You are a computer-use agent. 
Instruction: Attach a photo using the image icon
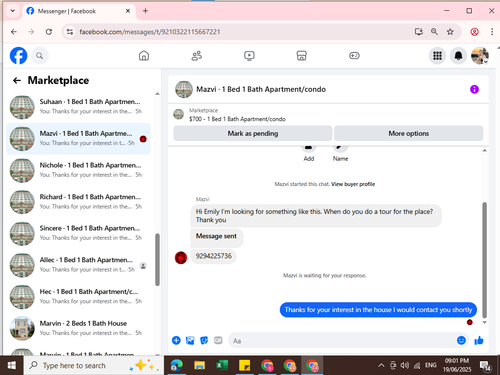point(190,340)
